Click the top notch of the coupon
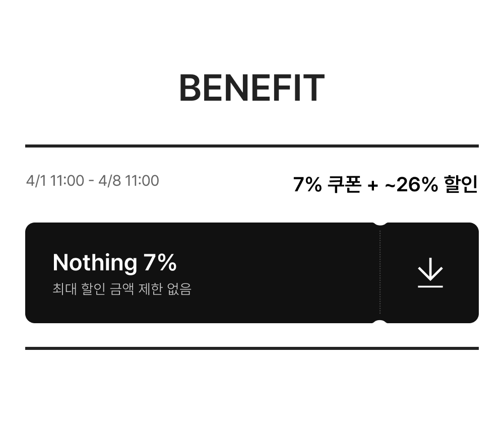Screen dimensions: 504x439 point(380,224)
